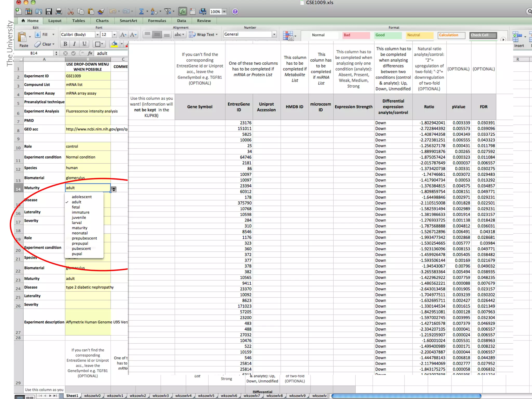The height and width of the screenshot is (399, 532).
Task: Click the Fill Color paint bucket
Action: tap(114, 44)
